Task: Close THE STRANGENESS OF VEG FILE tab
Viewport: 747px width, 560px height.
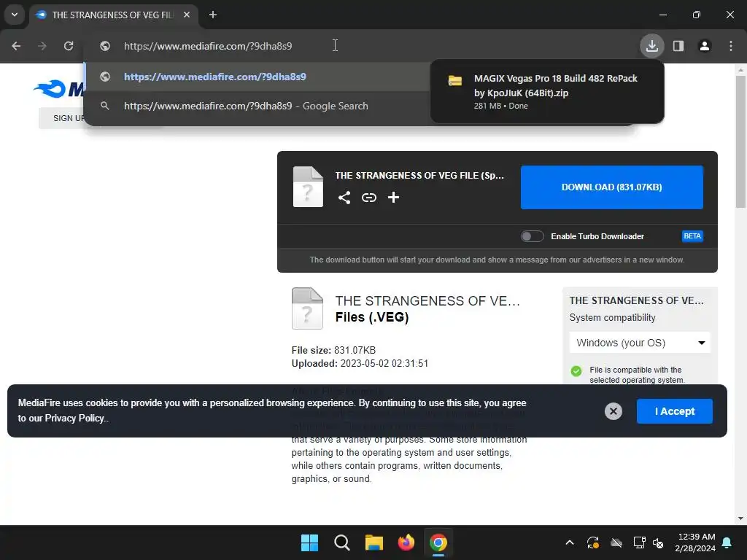Action: tap(187, 15)
